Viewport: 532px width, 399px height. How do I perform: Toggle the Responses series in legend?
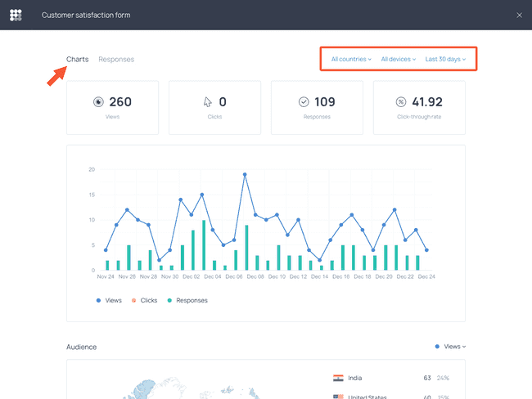pos(187,300)
